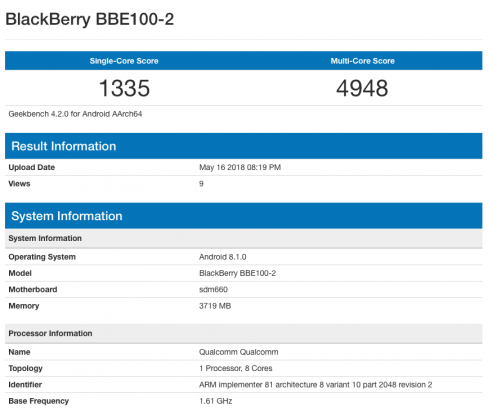This screenshot has width=488, height=420.
Task: Click the Operating System label
Action: click(x=42, y=257)
